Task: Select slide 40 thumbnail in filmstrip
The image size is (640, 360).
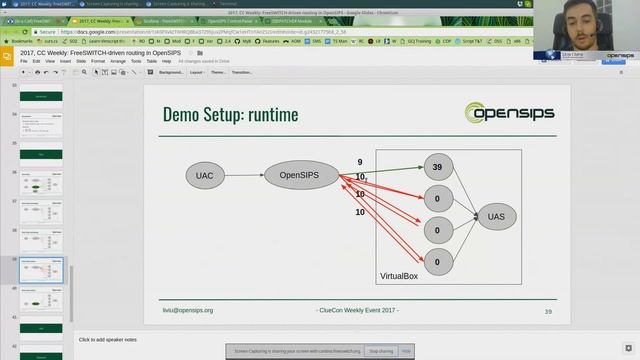Action: [41, 299]
